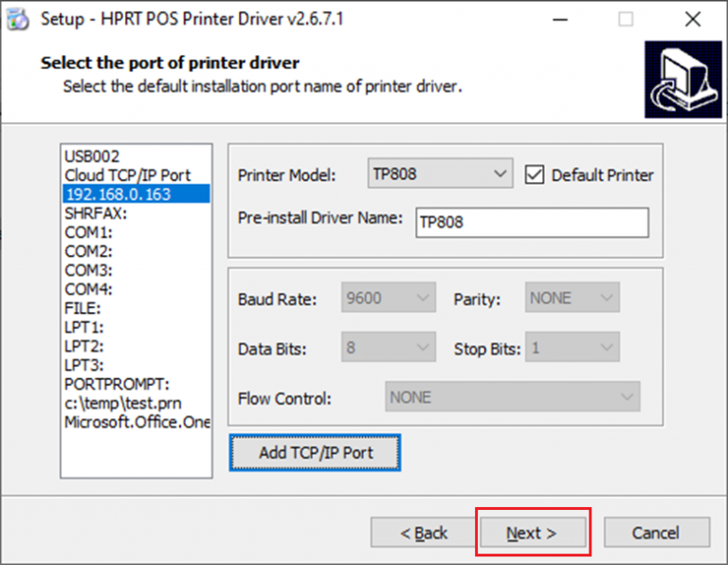Click the Pre-install Driver Name field
728x565 pixels.
[532, 222]
